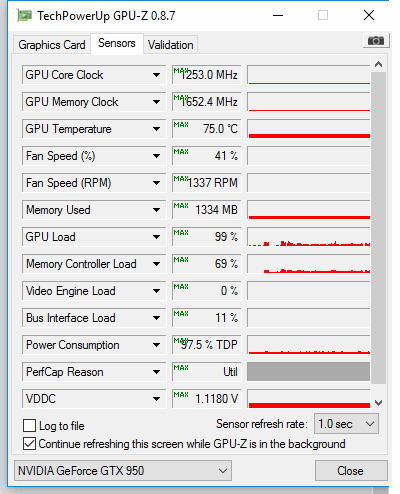Click the 1.1180 V VDDC value

[206, 399]
